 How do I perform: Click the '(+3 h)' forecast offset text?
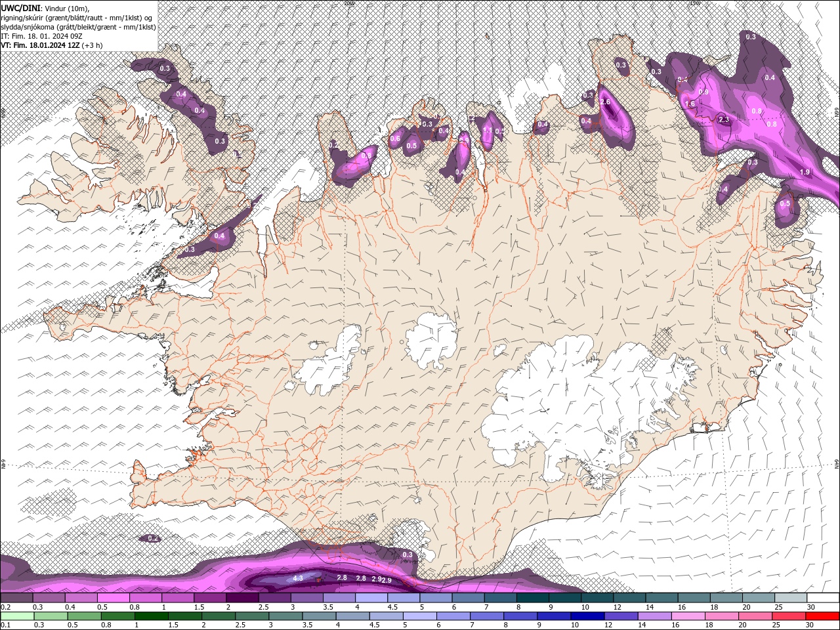92,45
